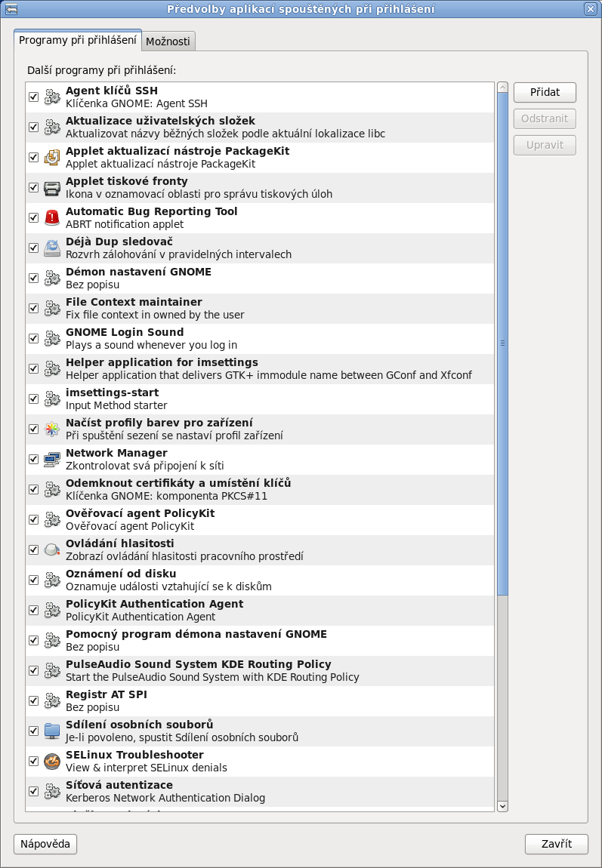
Task: Click the Network Manager computers icon
Action: 52,459
